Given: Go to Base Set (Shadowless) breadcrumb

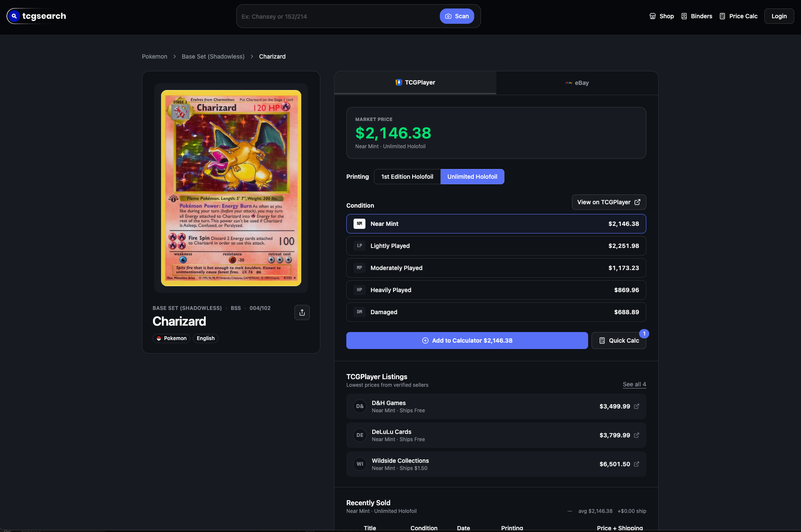Looking at the screenshot, I should coord(213,56).
